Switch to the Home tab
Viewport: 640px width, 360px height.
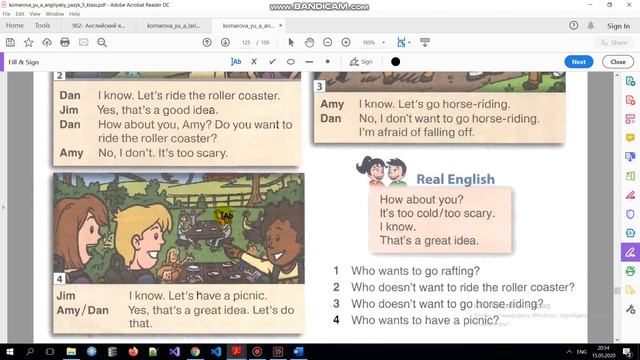[15, 26]
